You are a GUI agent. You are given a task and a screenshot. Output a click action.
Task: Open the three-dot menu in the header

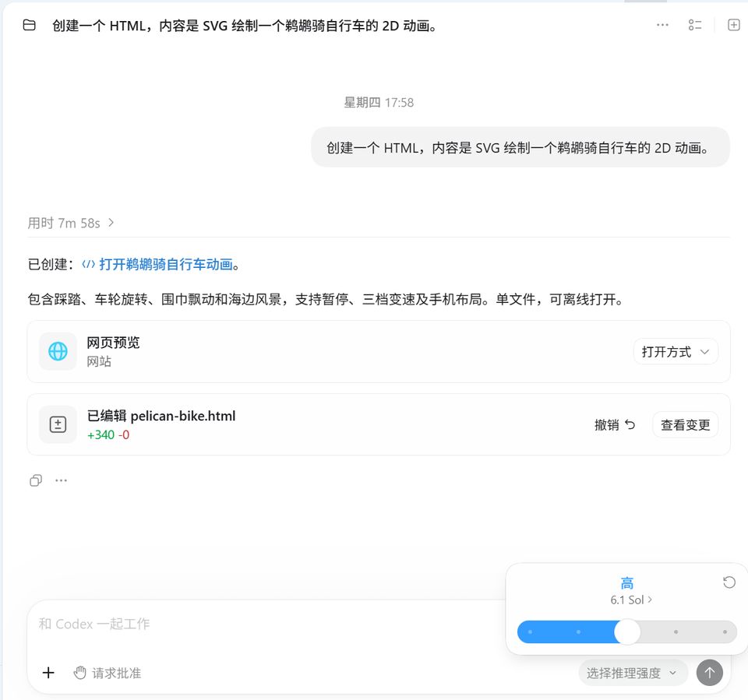pyautogui.click(x=662, y=25)
